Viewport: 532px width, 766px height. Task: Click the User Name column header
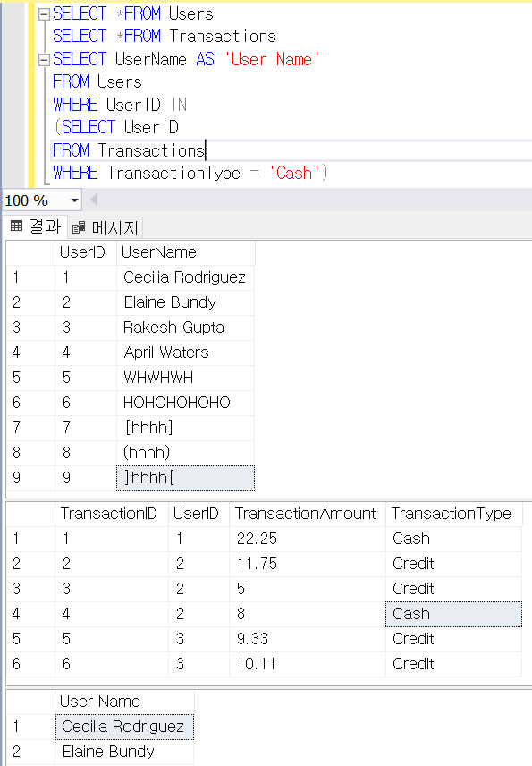click(x=124, y=702)
